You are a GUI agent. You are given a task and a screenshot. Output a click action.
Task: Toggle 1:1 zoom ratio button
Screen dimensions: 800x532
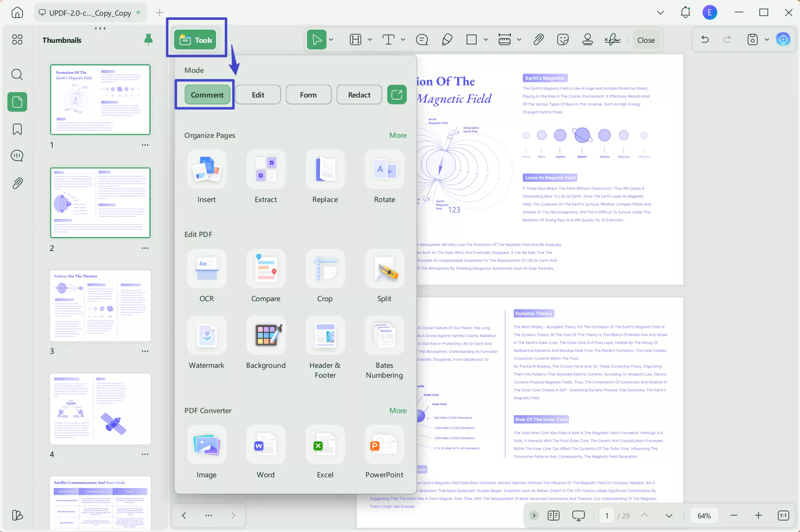(783, 515)
